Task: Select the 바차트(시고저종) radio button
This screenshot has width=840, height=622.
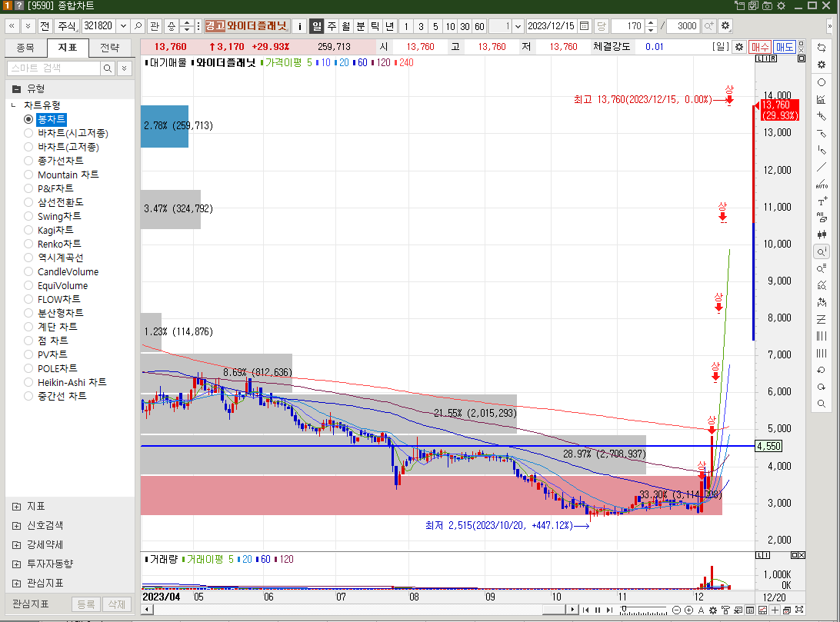Action: (28, 133)
